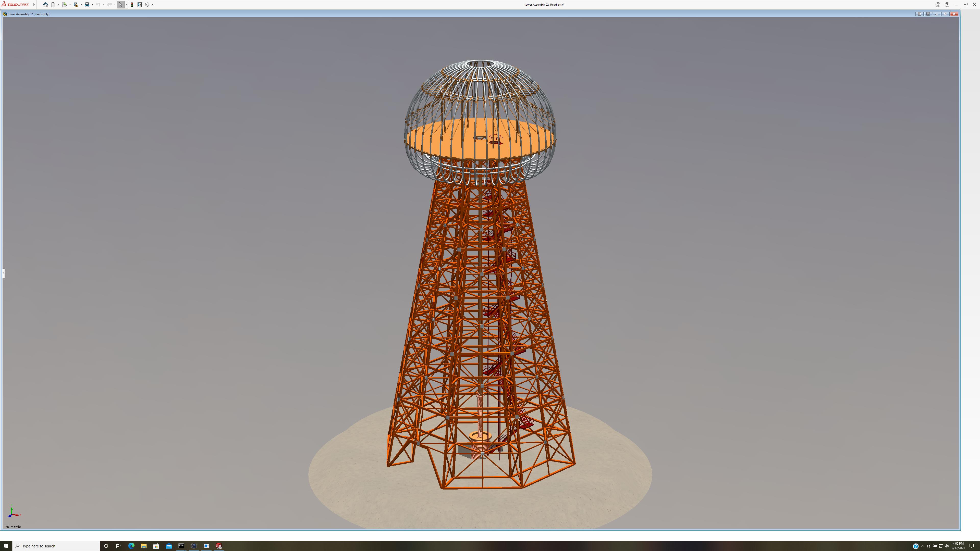The image size is (980, 551).
Task: Click the Home (Welcome) icon
Action: coord(46,5)
